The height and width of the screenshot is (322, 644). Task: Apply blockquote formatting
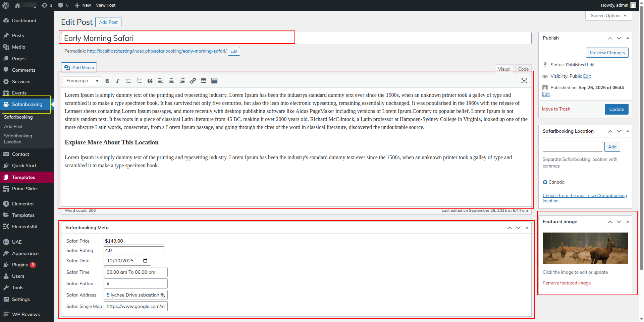150,81
